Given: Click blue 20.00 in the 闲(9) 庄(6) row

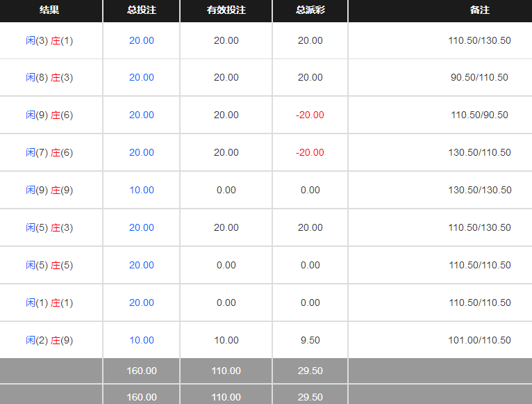Looking at the screenshot, I should point(142,115).
